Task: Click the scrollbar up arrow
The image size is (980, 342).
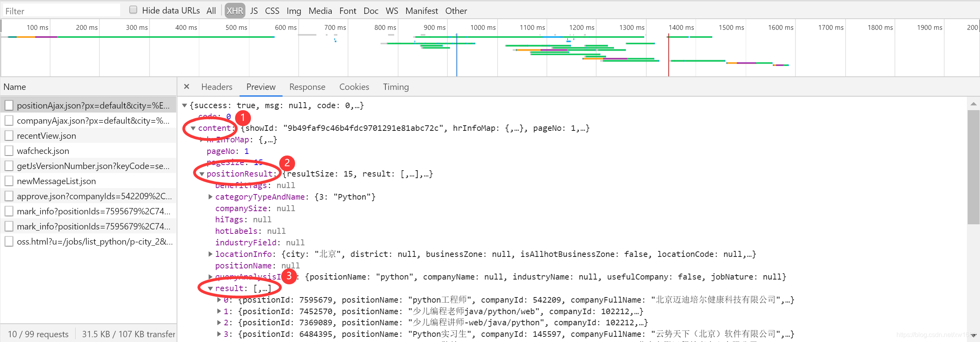Action: [973, 104]
